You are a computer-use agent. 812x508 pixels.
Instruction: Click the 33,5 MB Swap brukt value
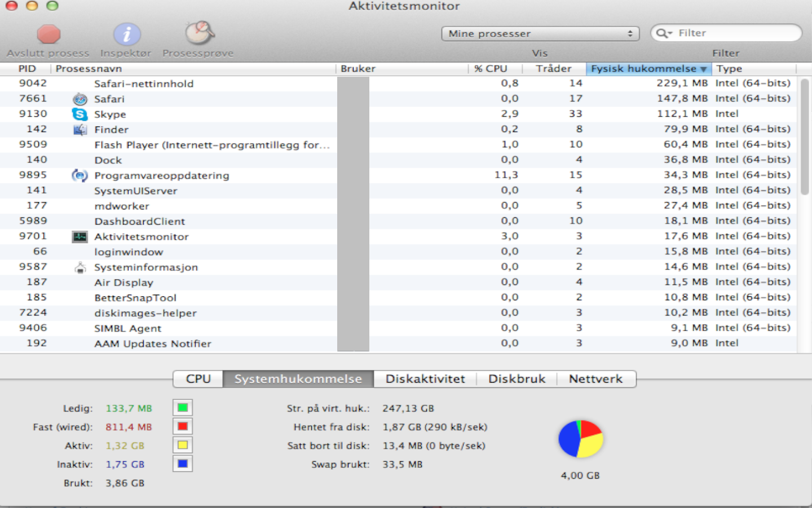click(403, 464)
